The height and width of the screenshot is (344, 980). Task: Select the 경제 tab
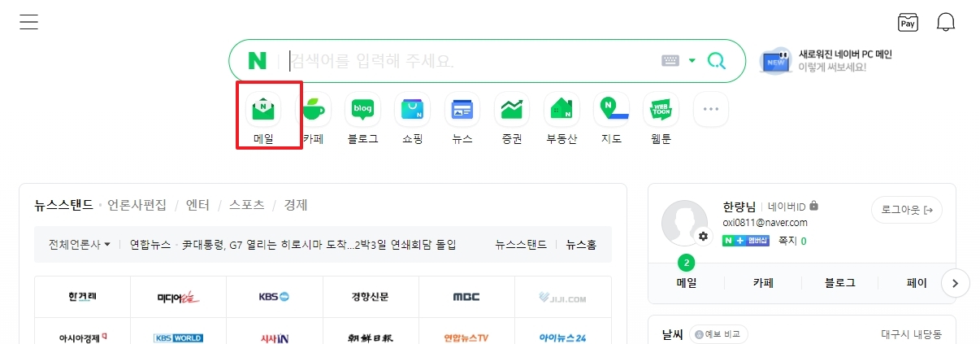coord(295,205)
